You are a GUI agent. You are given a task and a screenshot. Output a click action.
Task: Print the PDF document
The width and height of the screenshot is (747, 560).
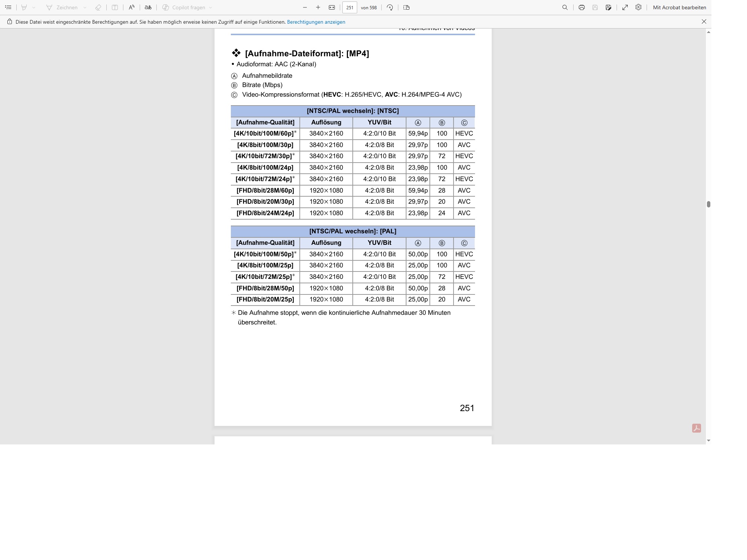tap(582, 7)
